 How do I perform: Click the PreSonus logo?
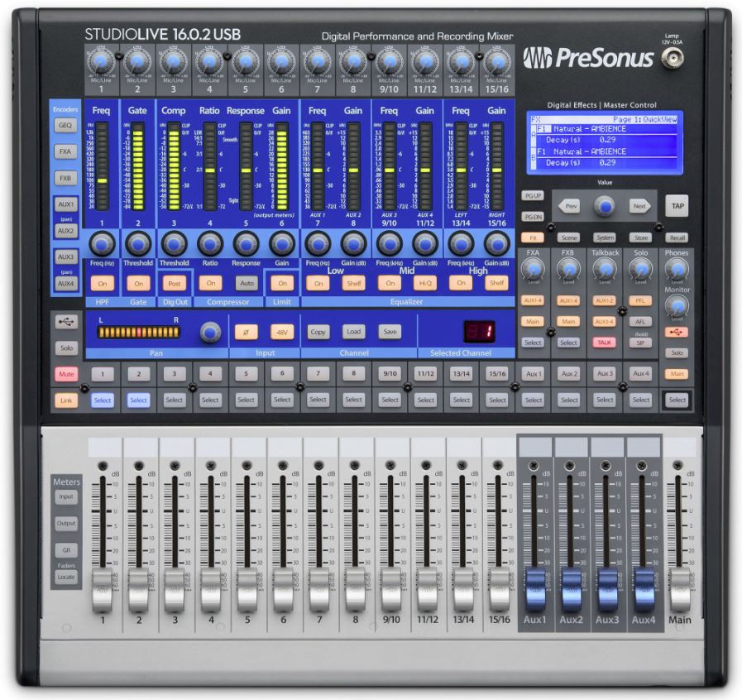(588, 58)
